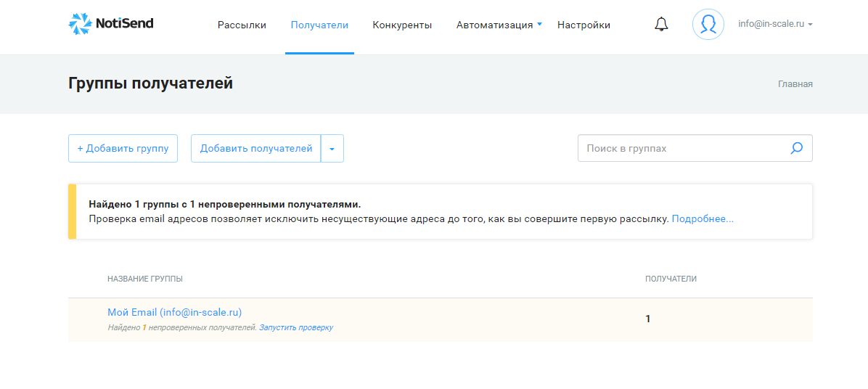Screen dimensions: 868x389
Task: Click the user avatar icon
Action: click(x=708, y=25)
